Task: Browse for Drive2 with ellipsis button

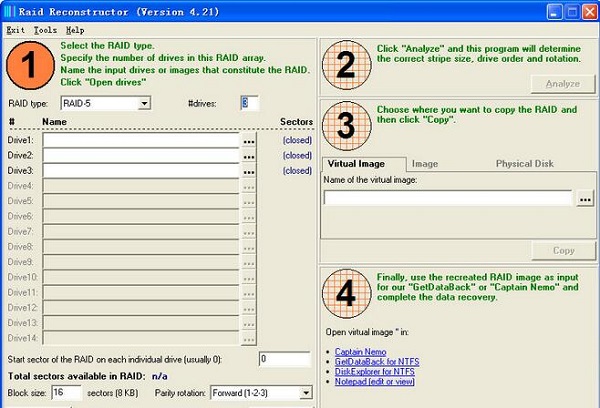Action: [x=249, y=156]
